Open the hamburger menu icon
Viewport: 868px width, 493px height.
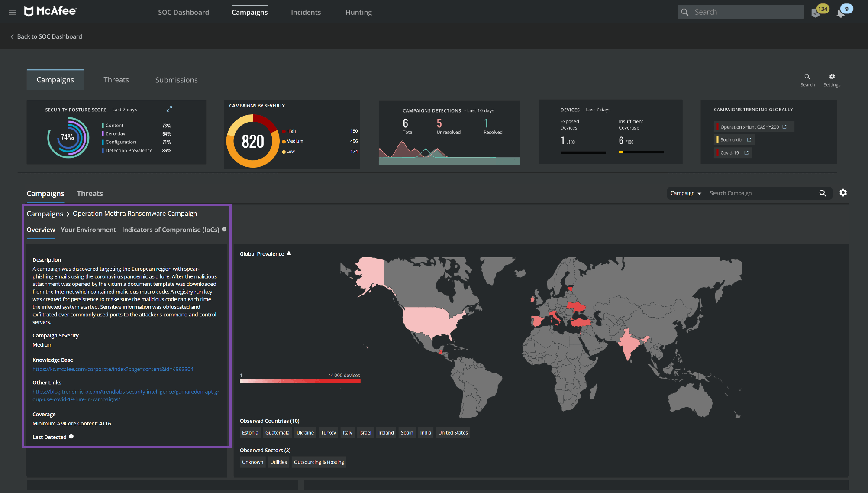click(x=13, y=12)
